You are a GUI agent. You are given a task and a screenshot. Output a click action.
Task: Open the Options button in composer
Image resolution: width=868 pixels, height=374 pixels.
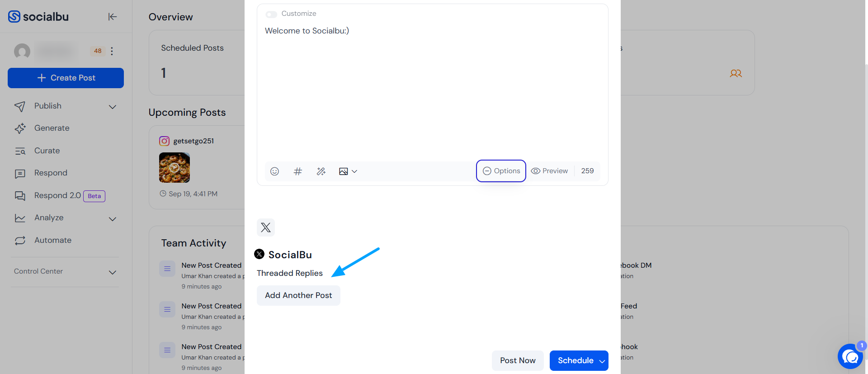[x=501, y=171]
